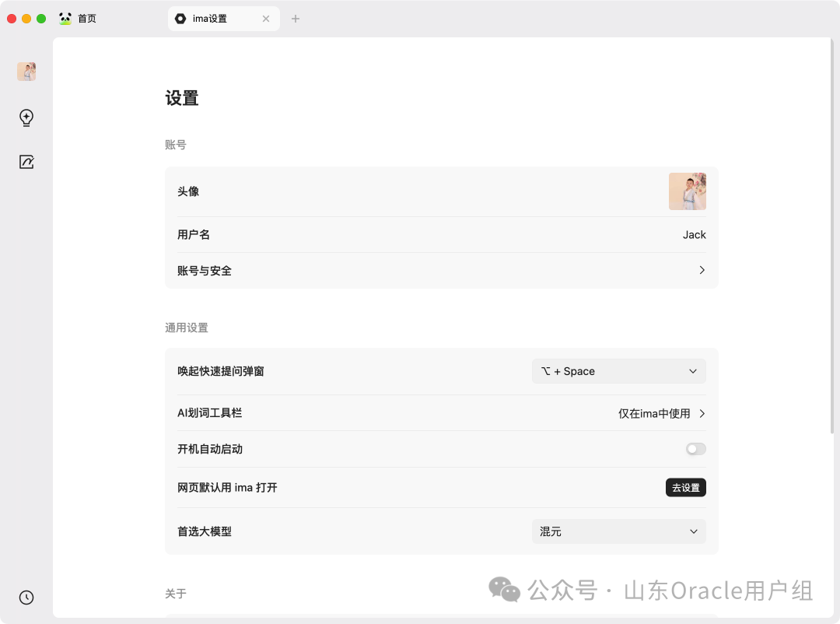Close the ima设置 tab
Screen dimensions: 840x624
tap(266, 19)
